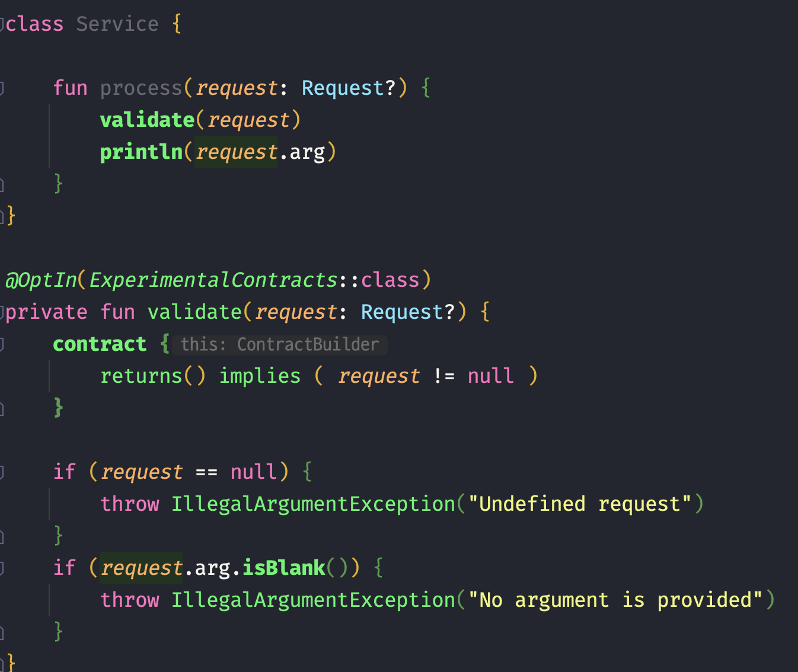Click the validate(request) call in process
The width and height of the screenshot is (798, 672).
pos(146,120)
